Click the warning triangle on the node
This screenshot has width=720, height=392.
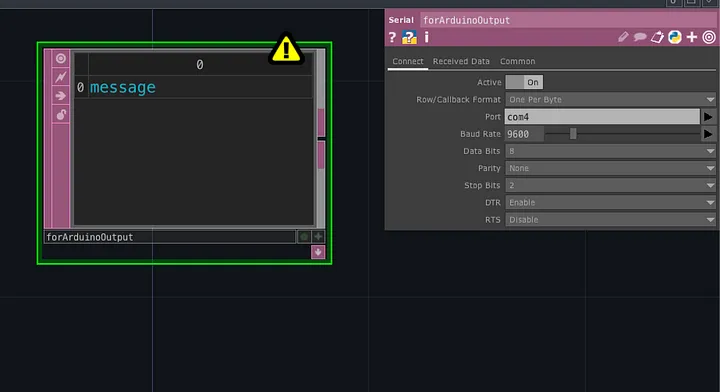click(286, 49)
